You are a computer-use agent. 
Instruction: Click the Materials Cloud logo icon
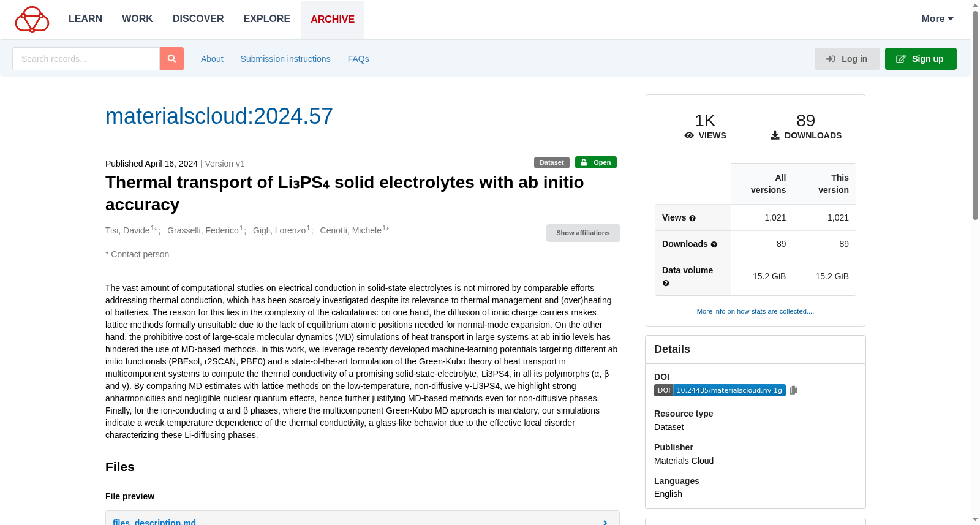click(x=32, y=20)
